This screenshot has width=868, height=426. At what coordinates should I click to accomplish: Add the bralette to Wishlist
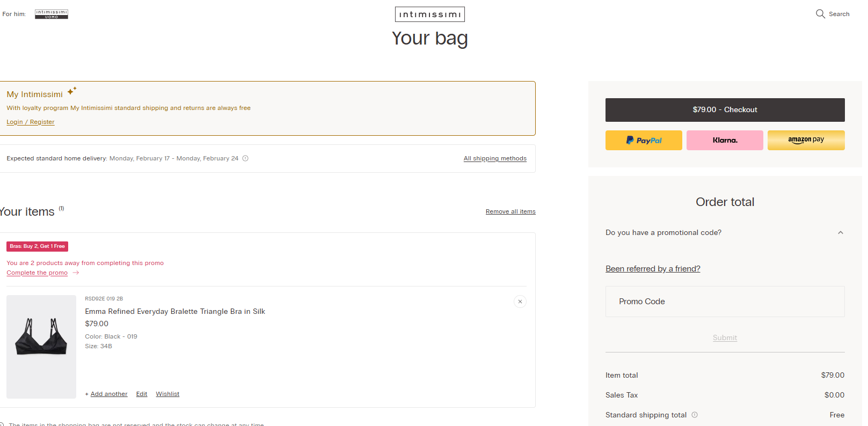click(x=167, y=394)
